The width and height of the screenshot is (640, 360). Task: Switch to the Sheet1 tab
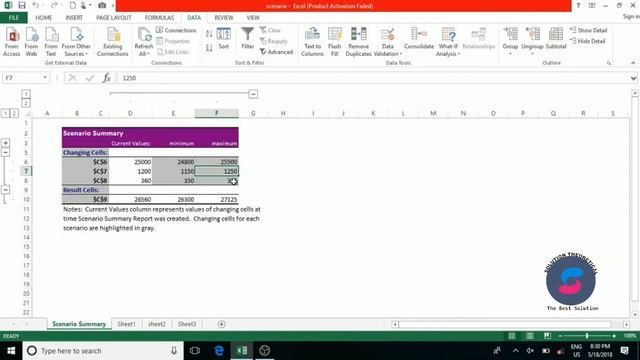[127, 324]
